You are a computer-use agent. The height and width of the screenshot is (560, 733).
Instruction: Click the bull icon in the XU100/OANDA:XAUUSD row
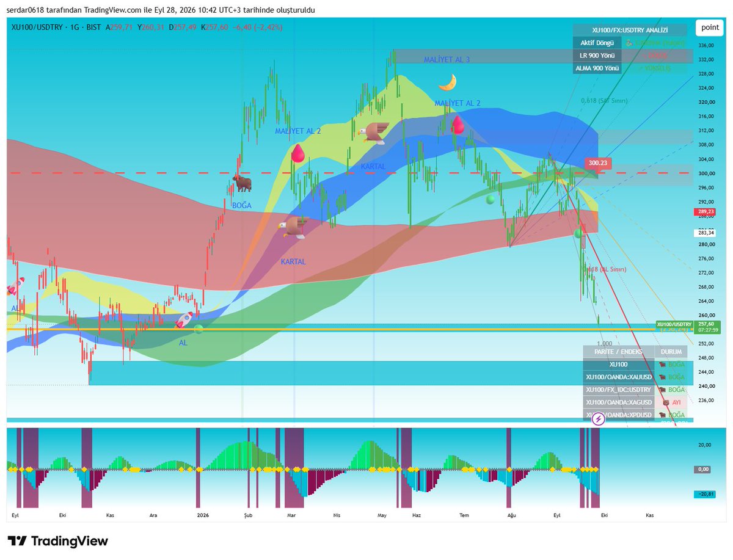point(663,377)
